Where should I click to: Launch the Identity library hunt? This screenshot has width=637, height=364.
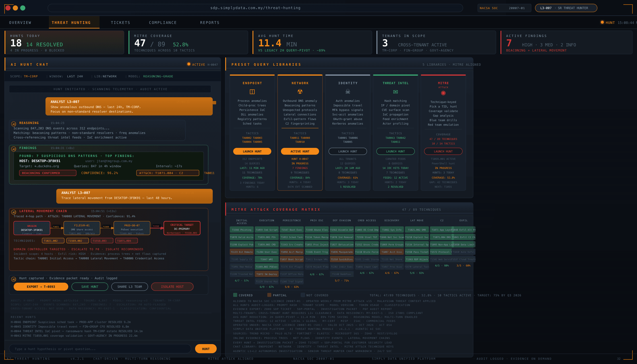coord(348,151)
